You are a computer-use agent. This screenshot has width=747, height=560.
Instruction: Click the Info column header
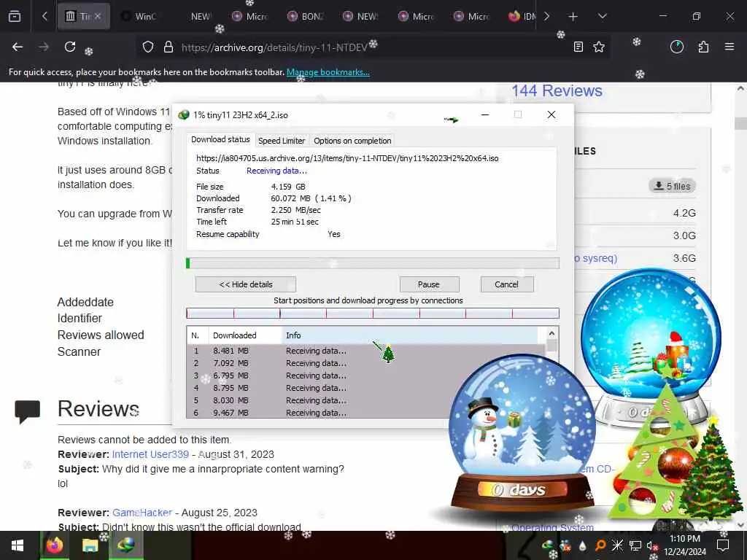(410, 335)
